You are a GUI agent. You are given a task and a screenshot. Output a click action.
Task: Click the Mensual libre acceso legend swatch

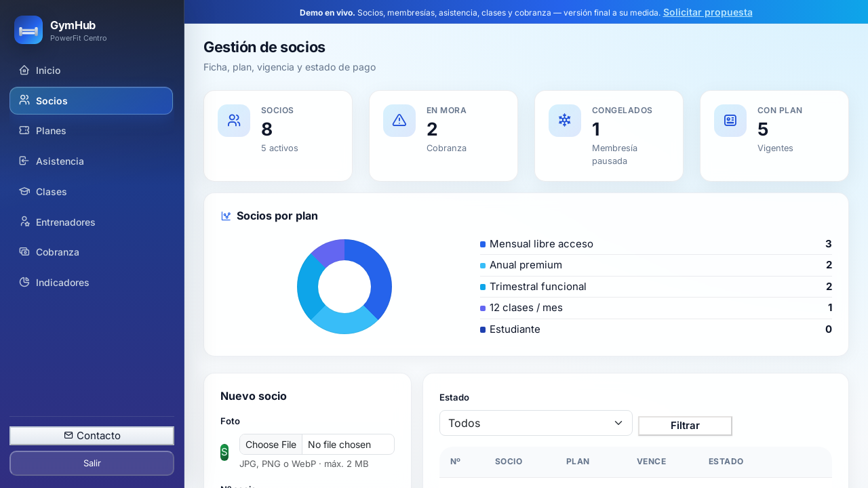point(483,244)
